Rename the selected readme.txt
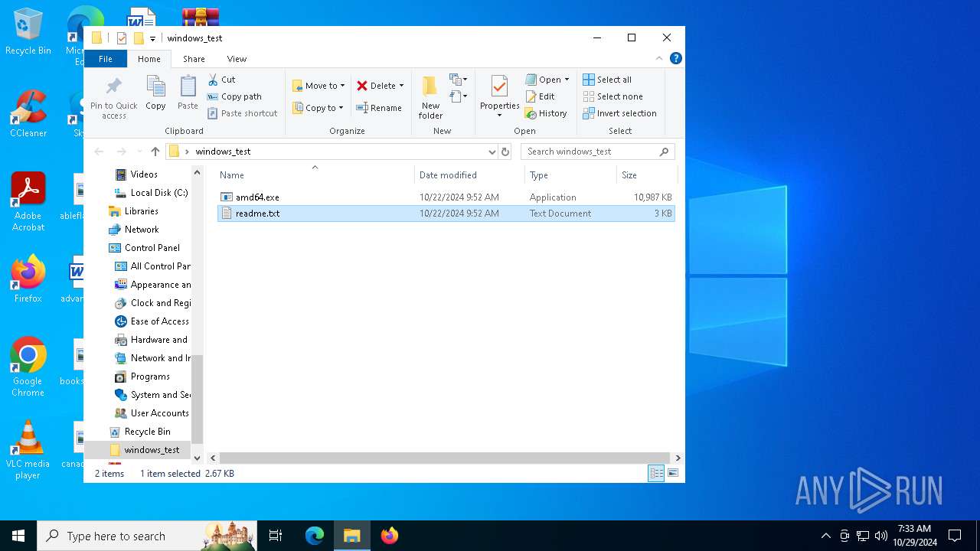Viewport: 980px width, 551px height. (x=379, y=108)
